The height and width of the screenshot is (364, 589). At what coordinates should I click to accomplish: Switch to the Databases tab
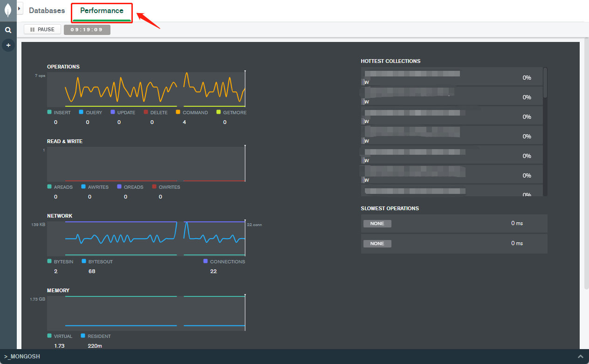click(x=47, y=10)
